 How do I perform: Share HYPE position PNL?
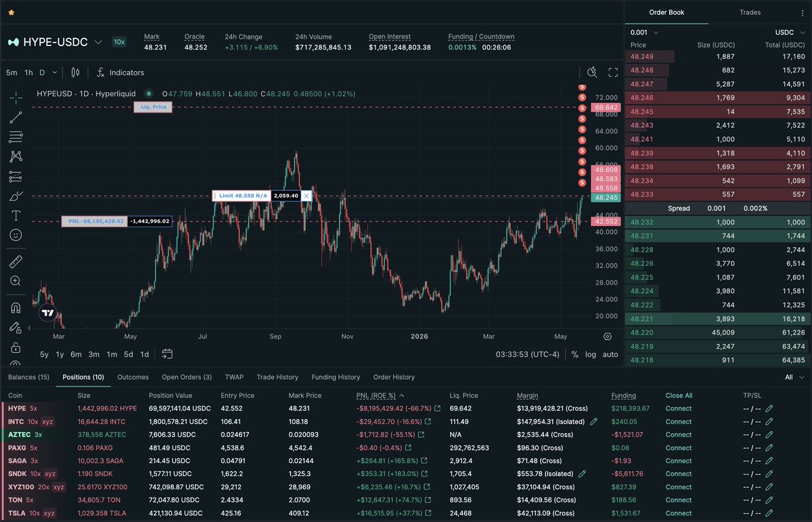coord(437,409)
